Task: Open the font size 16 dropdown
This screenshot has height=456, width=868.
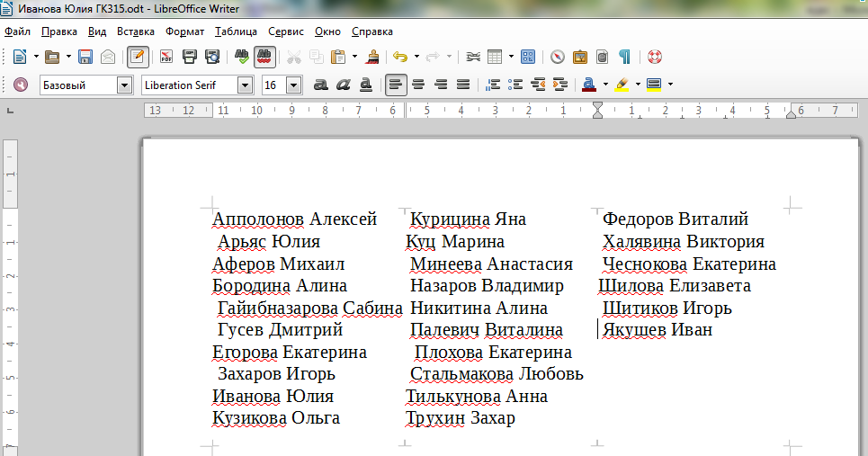Action: pos(294,85)
